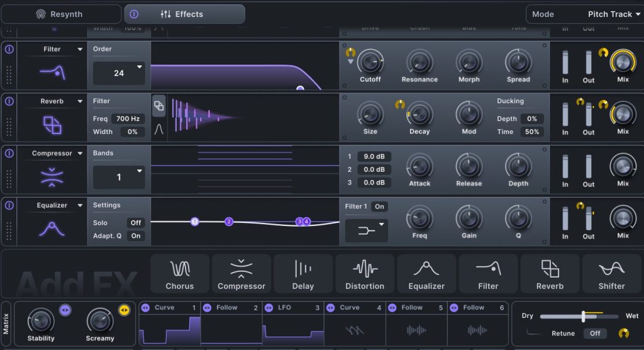The height and width of the screenshot is (350, 644).
Task: Add a Distortion effect module
Action: tap(364, 274)
